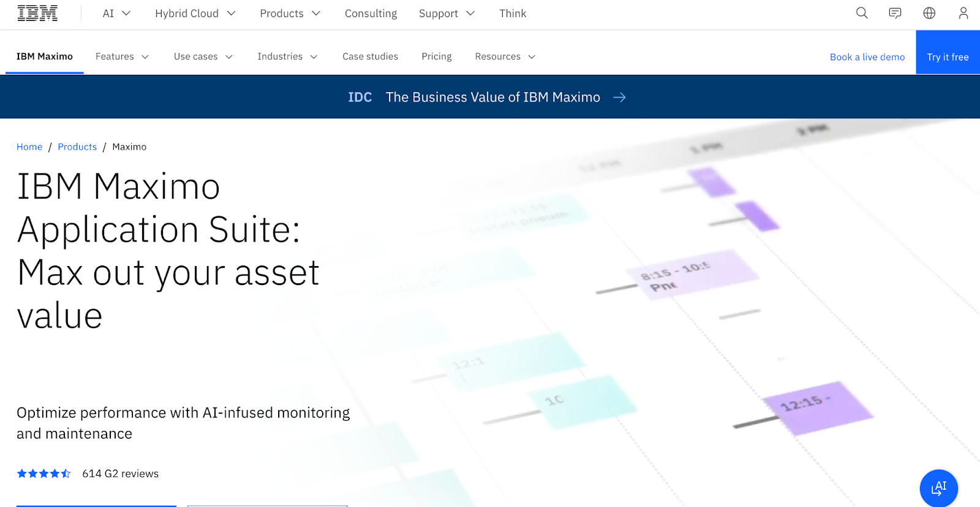
Task: Open the chat bubble icon in header
Action: pyautogui.click(x=895, y=13)
